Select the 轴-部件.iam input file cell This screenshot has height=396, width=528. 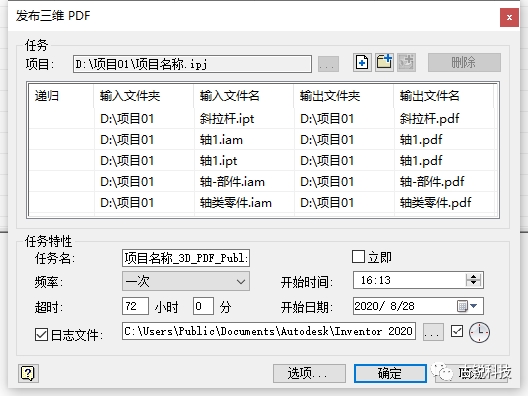pos(244,182)
